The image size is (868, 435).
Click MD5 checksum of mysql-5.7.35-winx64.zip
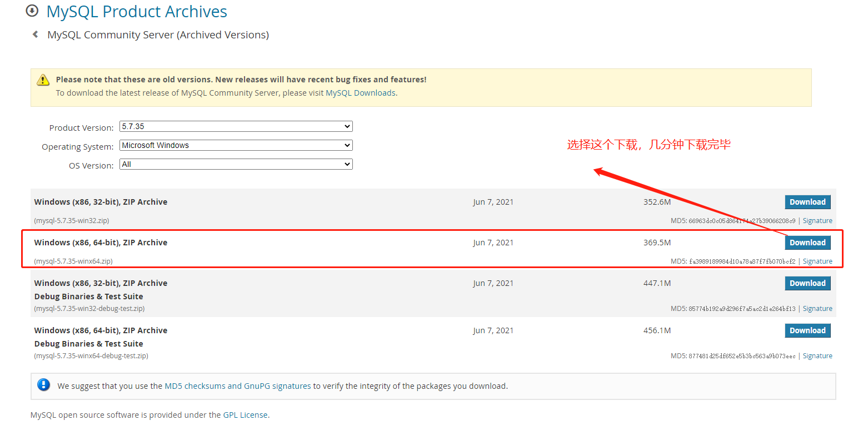[x=734, y=261]
